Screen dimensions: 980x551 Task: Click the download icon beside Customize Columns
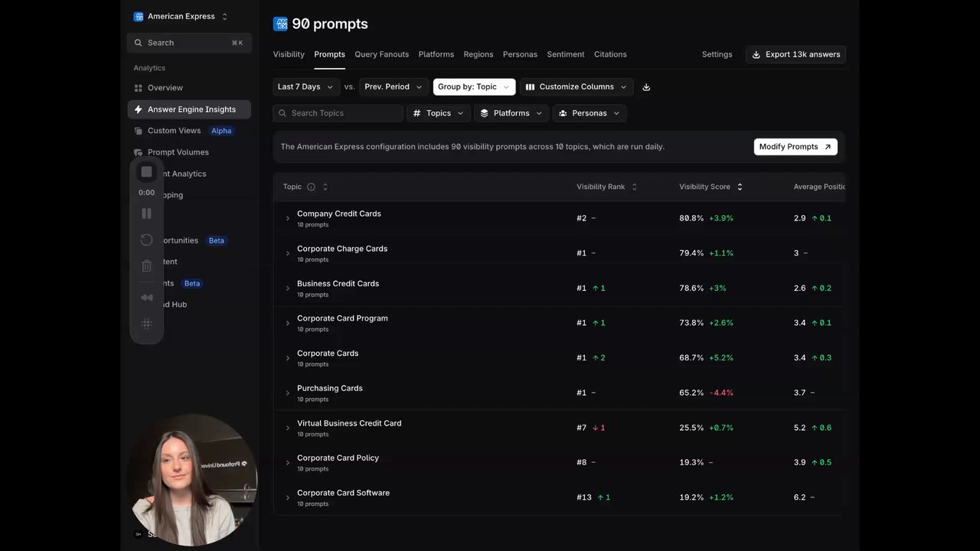click(x=646, y=87)
